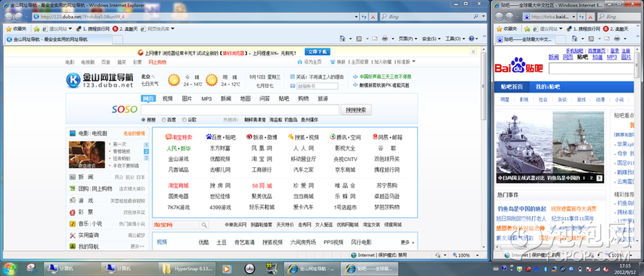The image size is (644, 276).
Task: Select the MP3 tab above the SOSO search box
Action: 206,99
